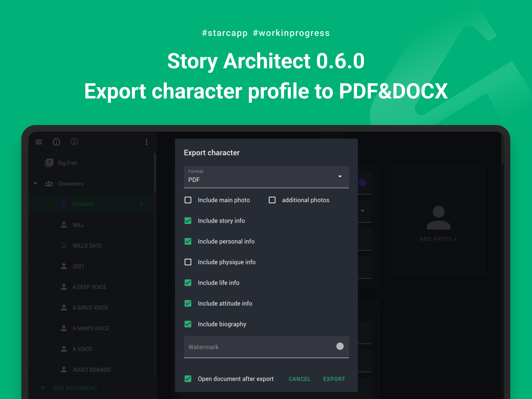Click ADD DOCUMENT button
This screenshot has height=399, width=532.
(75, 388)
